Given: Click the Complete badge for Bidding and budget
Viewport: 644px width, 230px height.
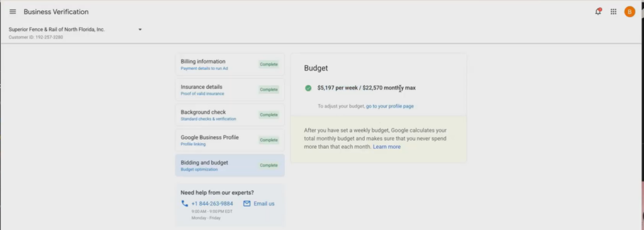Looking at the screenshot, I should pyautogui.click(x=269, y=165).
